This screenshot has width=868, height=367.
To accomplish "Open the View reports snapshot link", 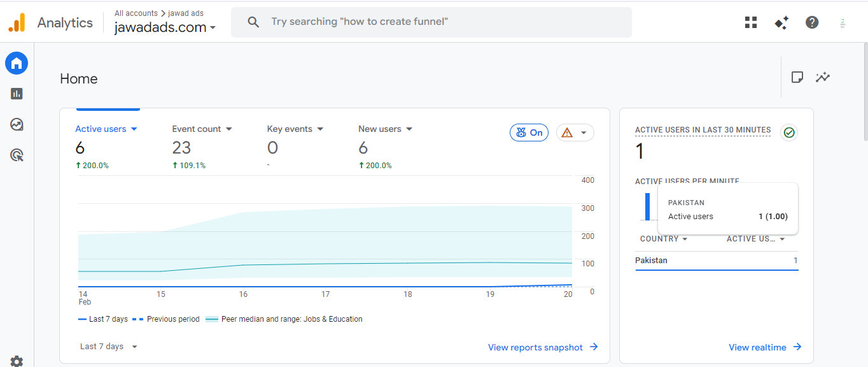I will pos(542,347).
